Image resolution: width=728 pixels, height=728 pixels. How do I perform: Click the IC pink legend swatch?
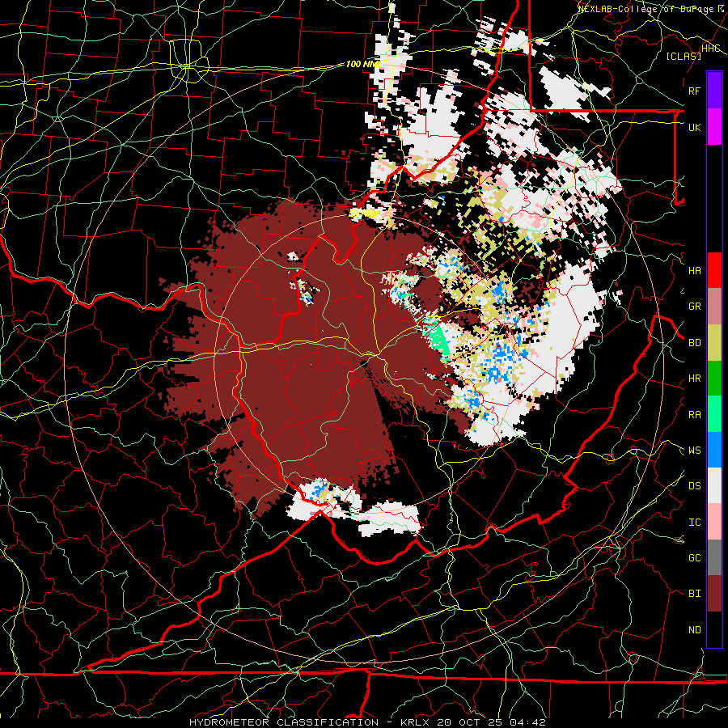pos(714,522)
